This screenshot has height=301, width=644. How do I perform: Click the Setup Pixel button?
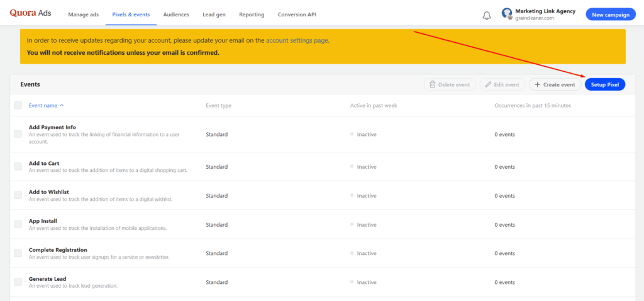click(x=604, y=84)
